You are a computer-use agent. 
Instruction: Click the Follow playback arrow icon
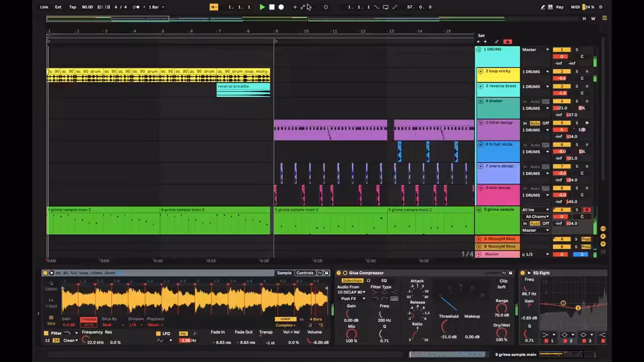tap(214, 7)
